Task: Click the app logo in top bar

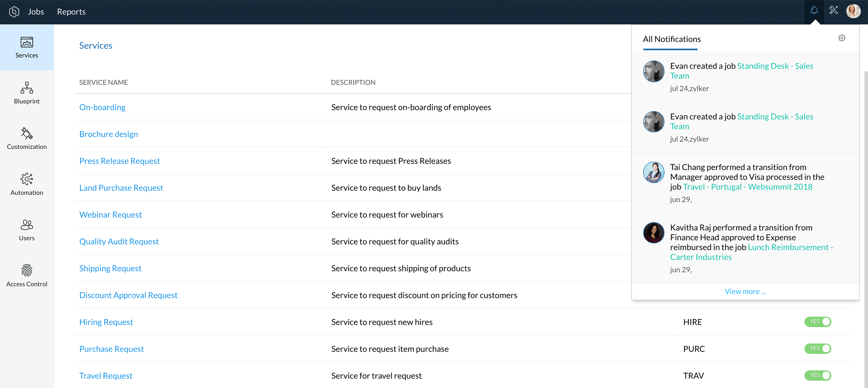Action: [x=14, y=12]
